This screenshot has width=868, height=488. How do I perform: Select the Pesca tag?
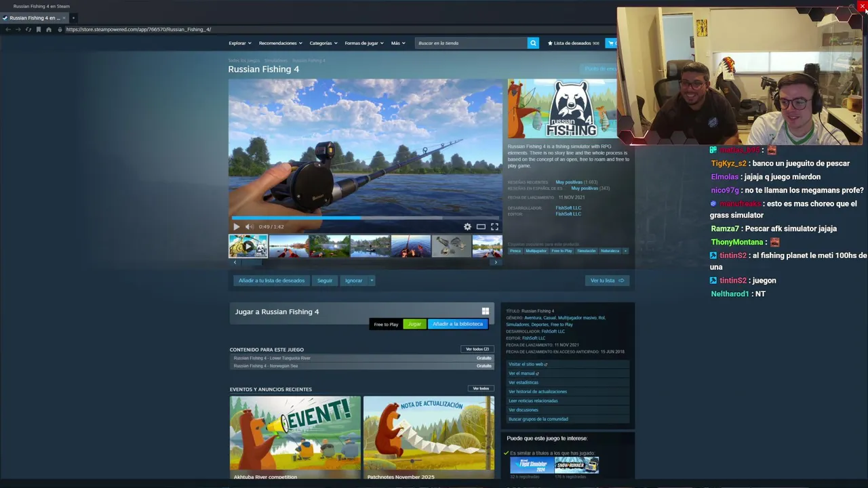pyautogui.click(x=515, y=251)
